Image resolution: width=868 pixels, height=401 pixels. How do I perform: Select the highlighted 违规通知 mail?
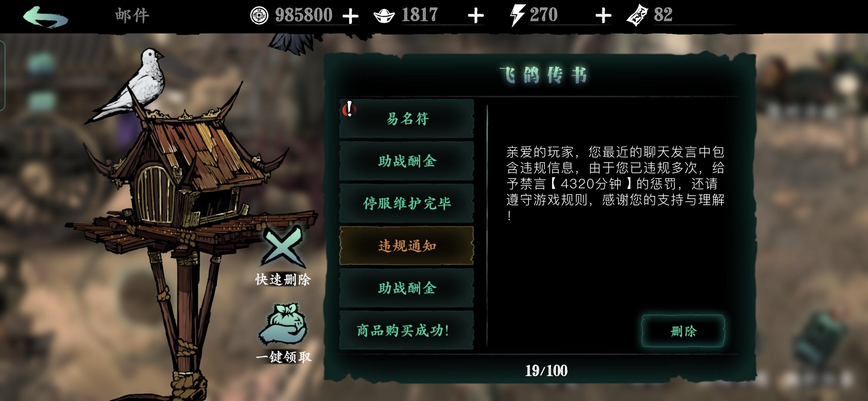[407, 246]
